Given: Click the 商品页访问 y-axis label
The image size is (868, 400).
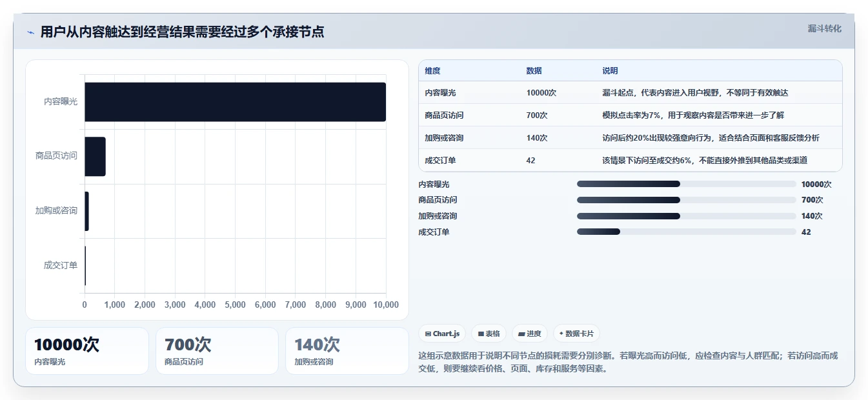Looking at the screenshot, I should [56, 156].
